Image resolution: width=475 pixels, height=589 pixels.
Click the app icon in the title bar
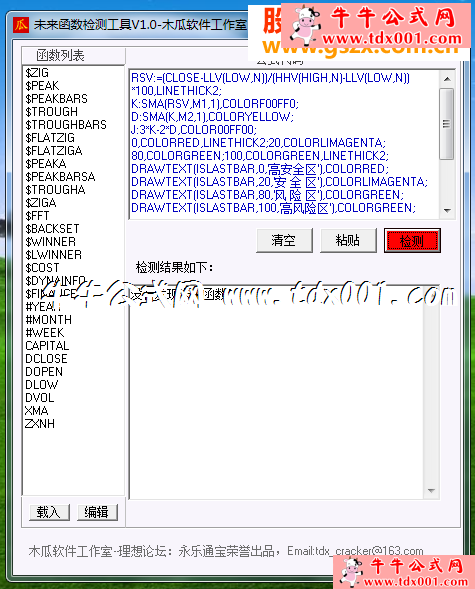[21, 25]
